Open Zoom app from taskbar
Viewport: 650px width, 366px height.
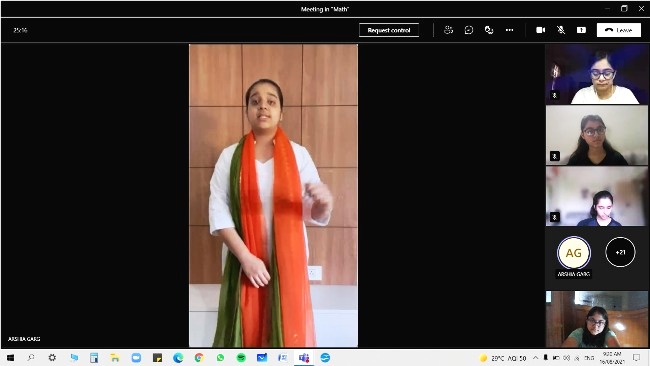click(136, 358)
